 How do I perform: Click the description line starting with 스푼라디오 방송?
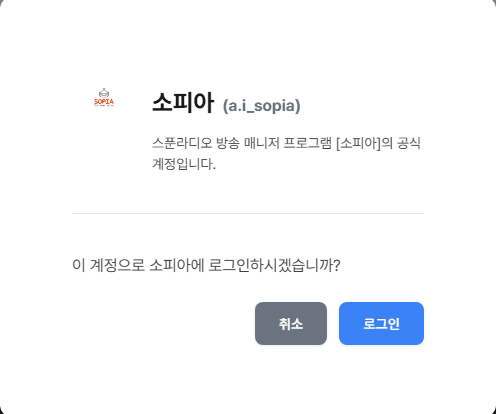(286, 143)
